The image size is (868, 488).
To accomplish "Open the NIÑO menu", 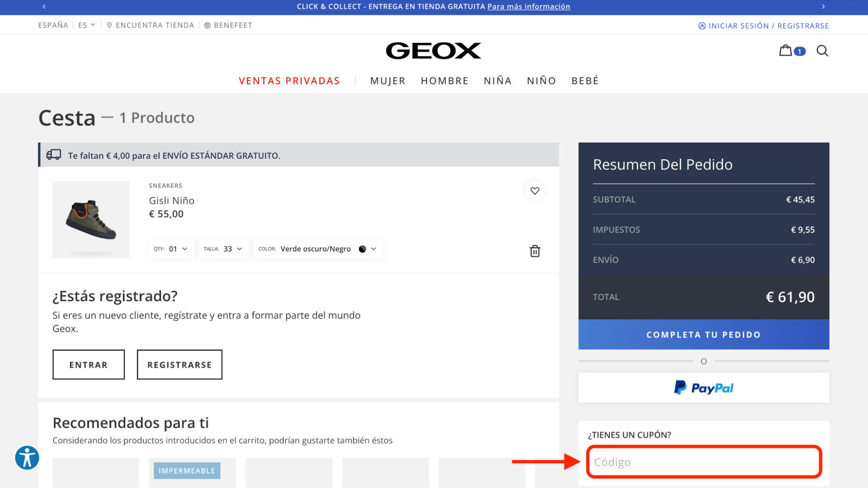I will click(541, 81).
